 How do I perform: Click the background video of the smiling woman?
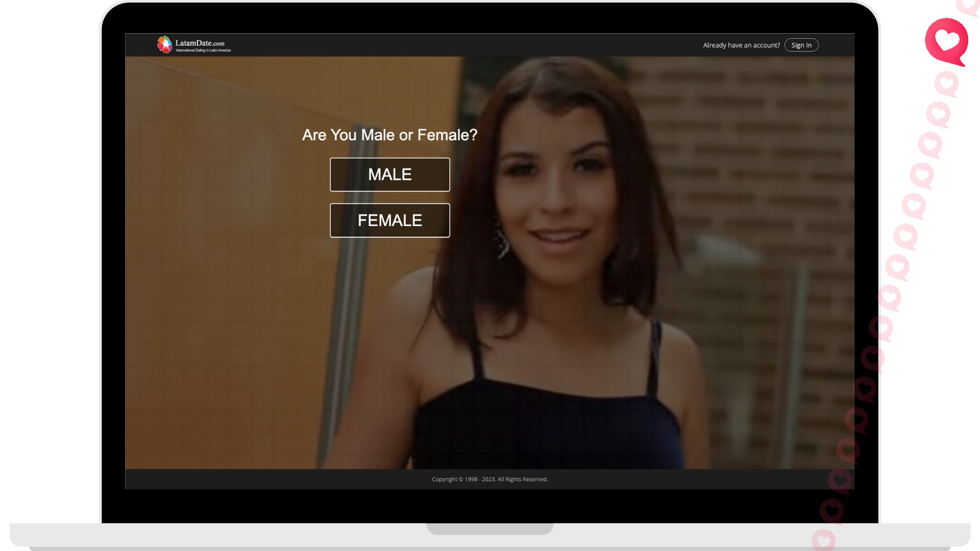coord(561,332)
